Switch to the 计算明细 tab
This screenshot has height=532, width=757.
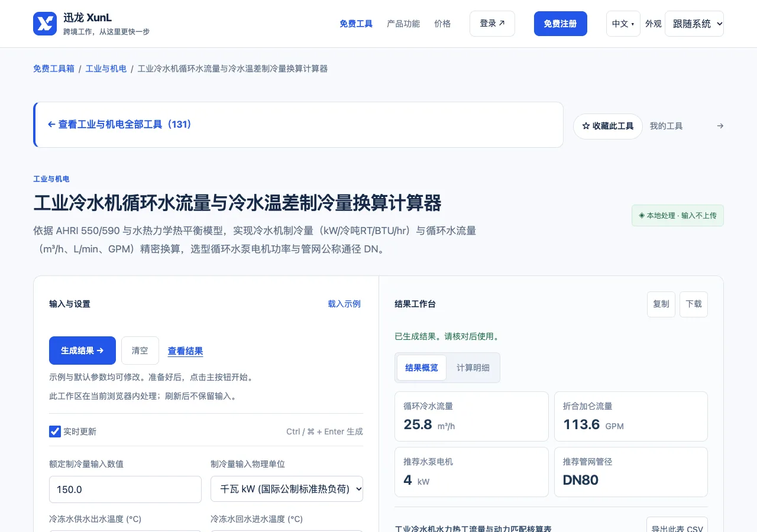[473, 368]
